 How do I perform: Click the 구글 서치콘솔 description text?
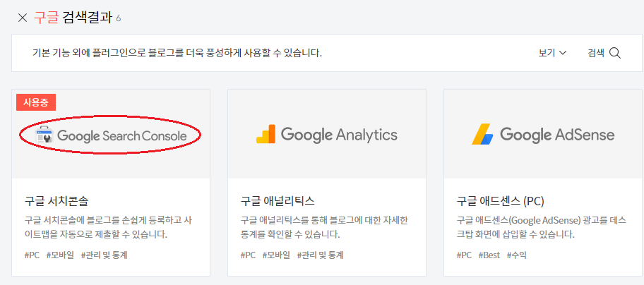(x=109, y=228)
